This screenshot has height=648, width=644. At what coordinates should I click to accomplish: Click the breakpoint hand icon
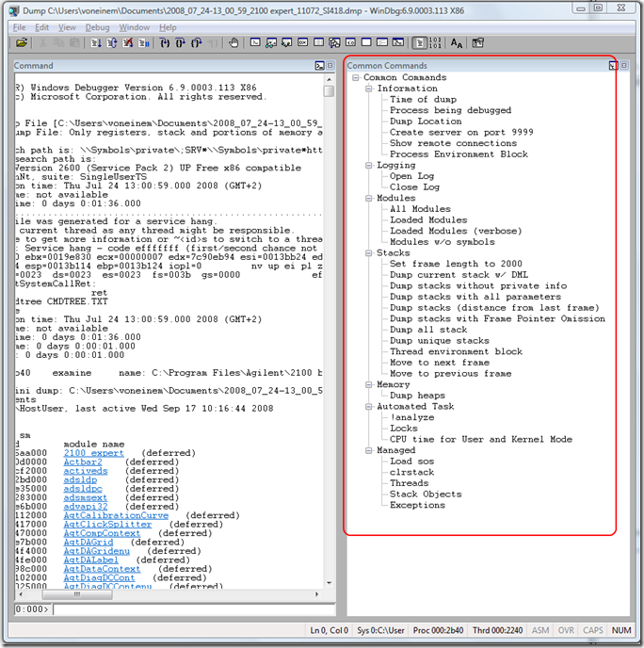click(x=233, y=42)
